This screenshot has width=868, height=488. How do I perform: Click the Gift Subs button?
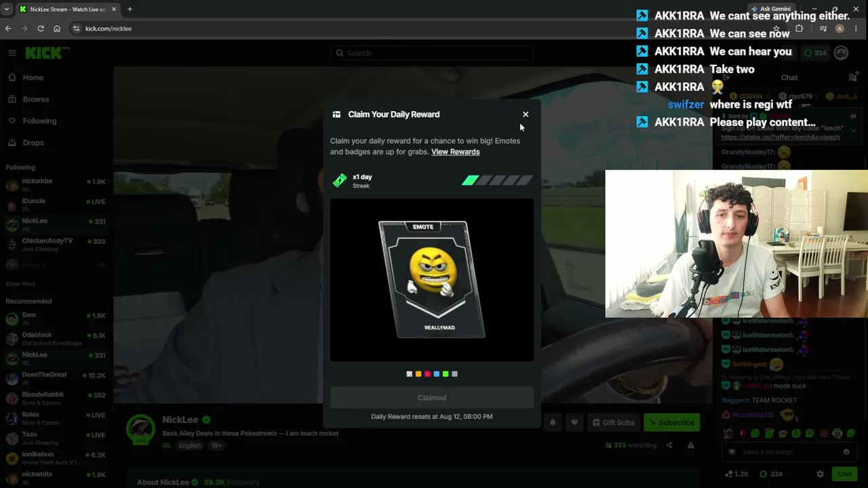pos(613,422)
